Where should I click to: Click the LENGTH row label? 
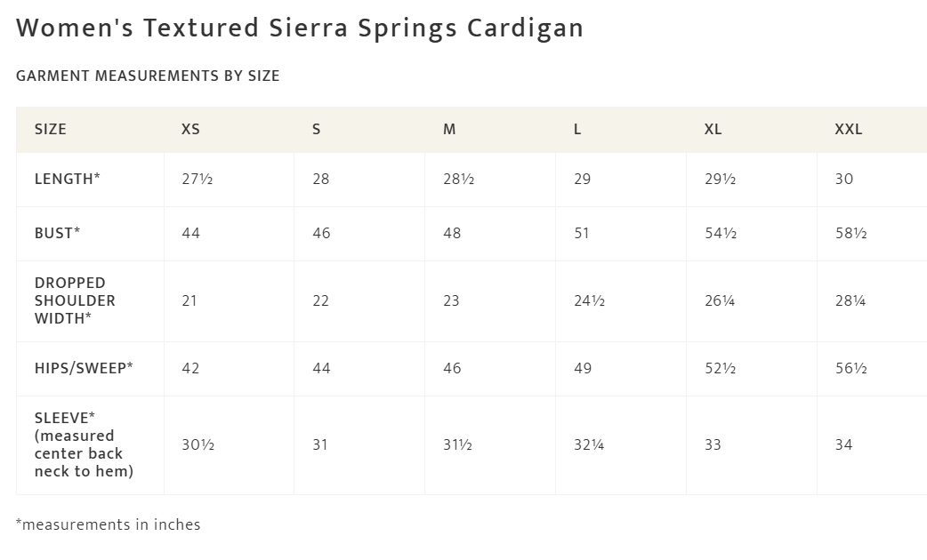(x=67, y=180)
